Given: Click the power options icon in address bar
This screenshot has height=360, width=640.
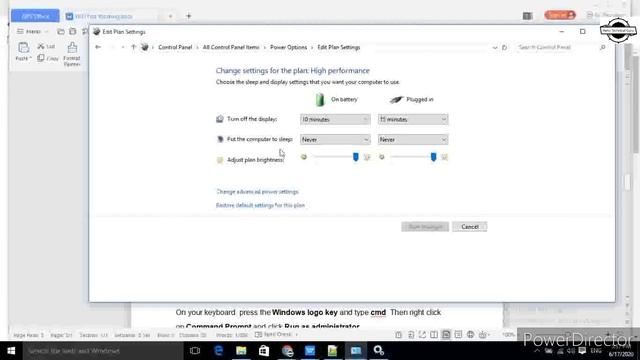Looking at the screenshot, I should [144, 47].
